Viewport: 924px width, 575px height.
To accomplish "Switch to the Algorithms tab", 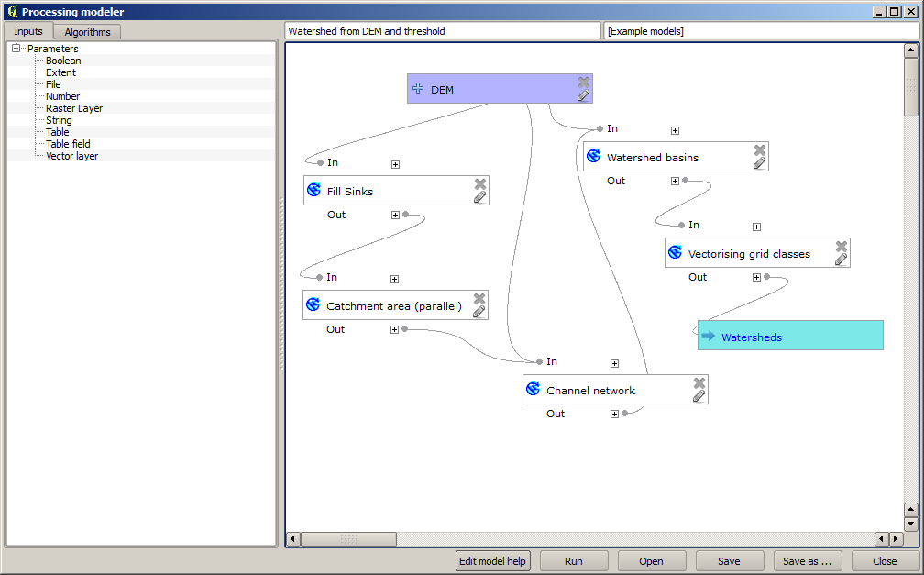I will (x=87, y=32).
